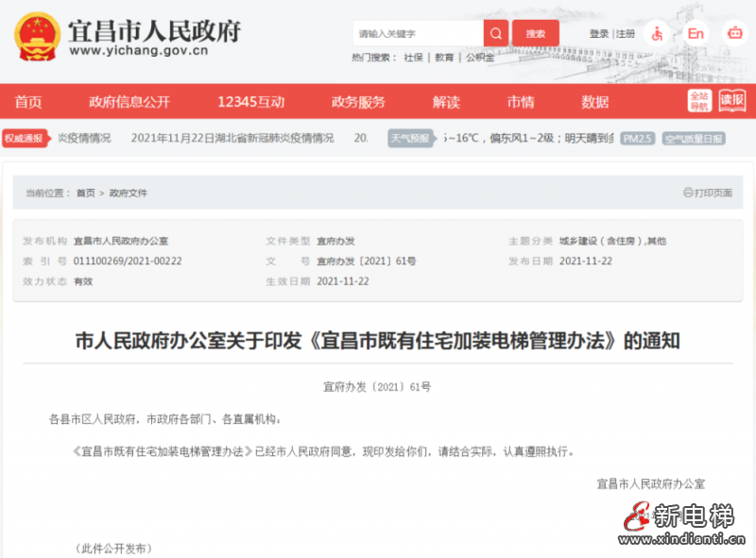The height and width of the screenshot is (558, 756).
Task: Open the accessibility wheelchair icon
Action: tap(657, 33)
